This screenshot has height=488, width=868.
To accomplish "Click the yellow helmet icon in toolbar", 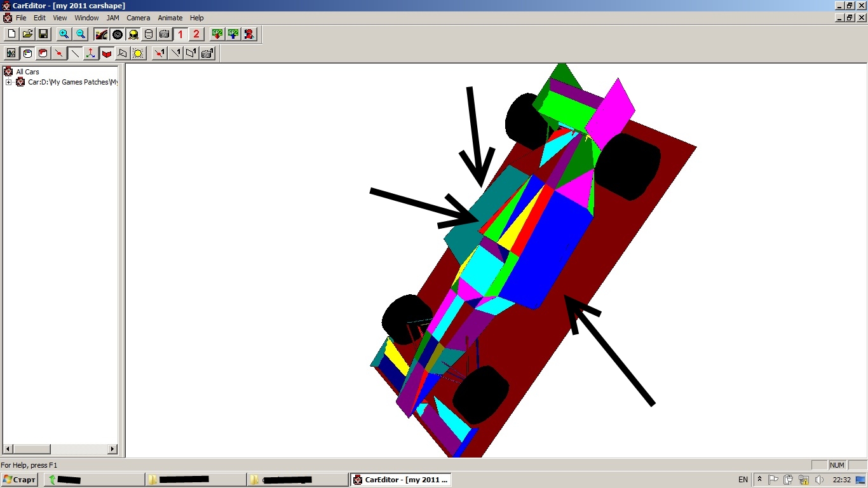I will pos(133,34).
